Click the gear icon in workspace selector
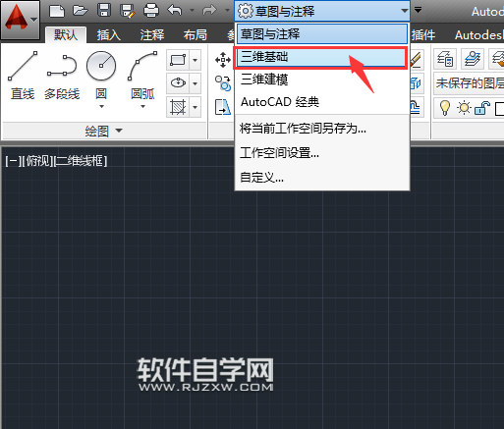The width and height of the screenshot is (504, 429). 245,11
